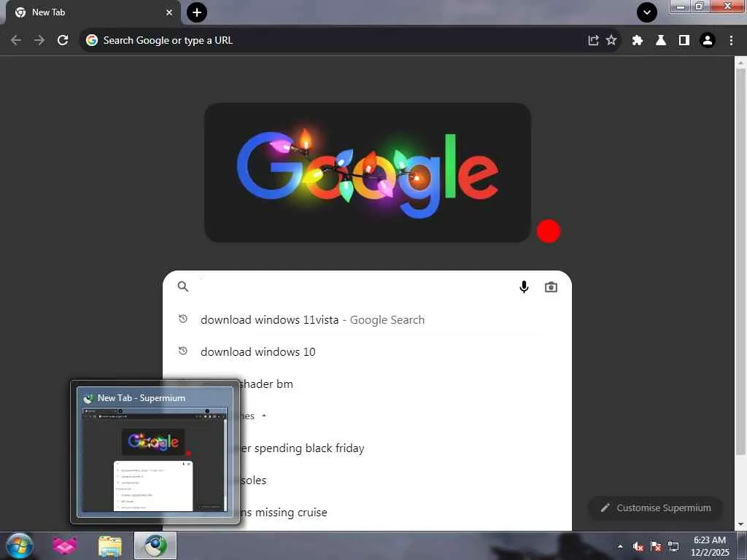Open Action Center flag tray icon
The image size is (747, 560).
(x=656, y=546)
